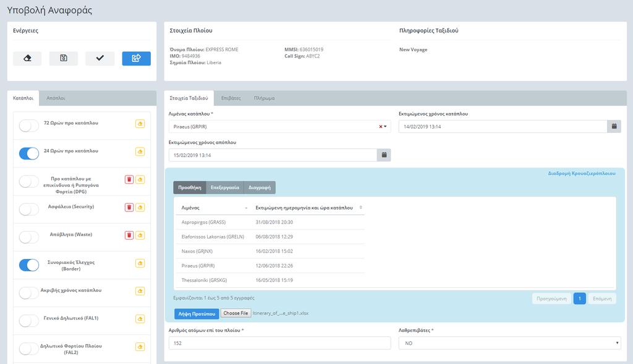Upload icon for Δηλωτικό Φορτίου Πλοίου (FAL2)
The height and width of the screenshot is (364, 633).
(x=140, y=347)
